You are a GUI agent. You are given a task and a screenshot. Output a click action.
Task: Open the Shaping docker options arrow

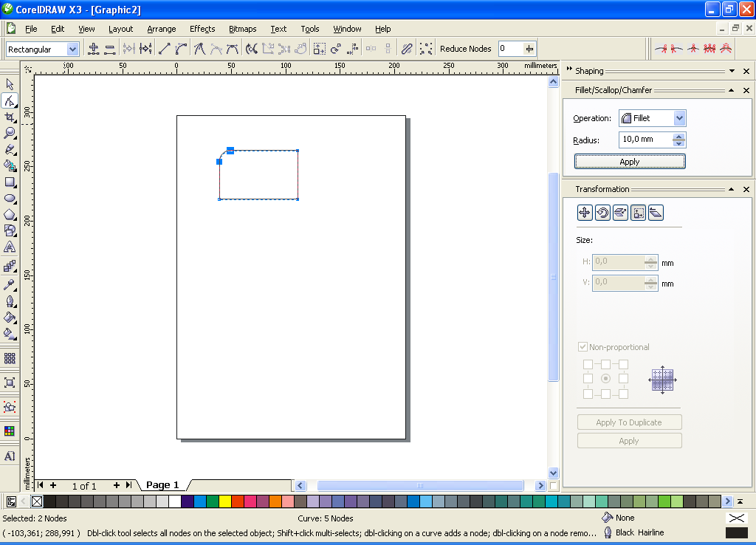(x=732, y=71)
